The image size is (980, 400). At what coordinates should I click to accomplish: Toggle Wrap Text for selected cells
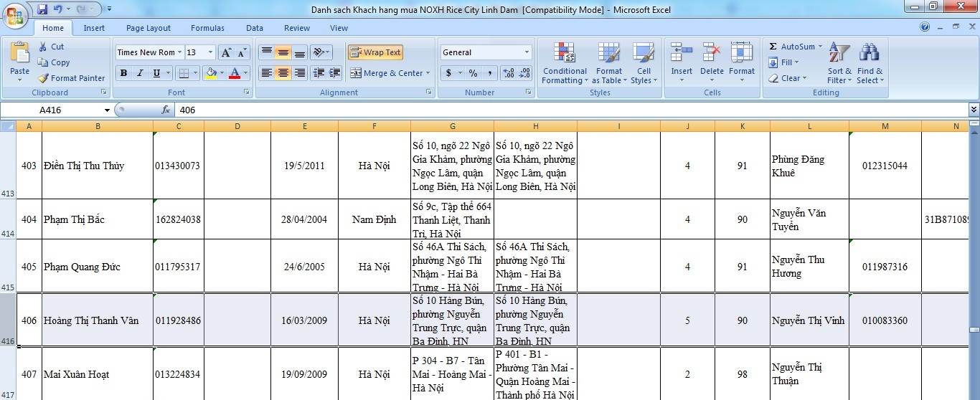pos(375,52)
